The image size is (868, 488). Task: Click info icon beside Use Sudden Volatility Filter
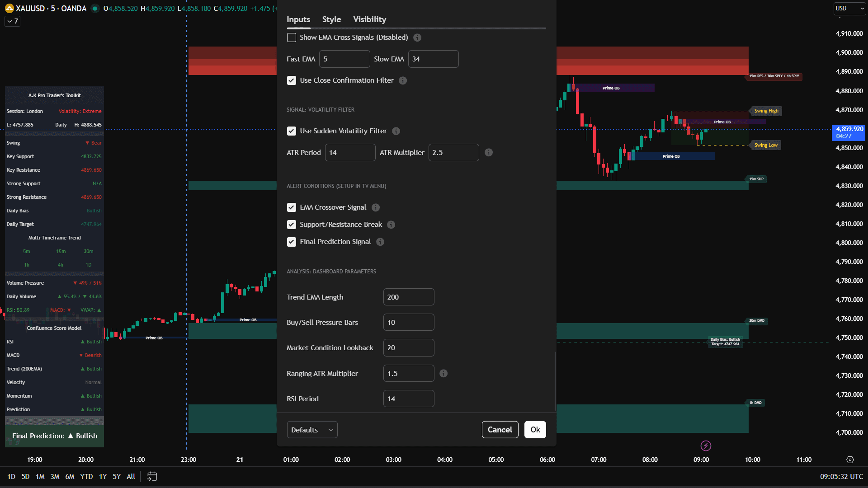pyautogui.click(x=396, y=131)
